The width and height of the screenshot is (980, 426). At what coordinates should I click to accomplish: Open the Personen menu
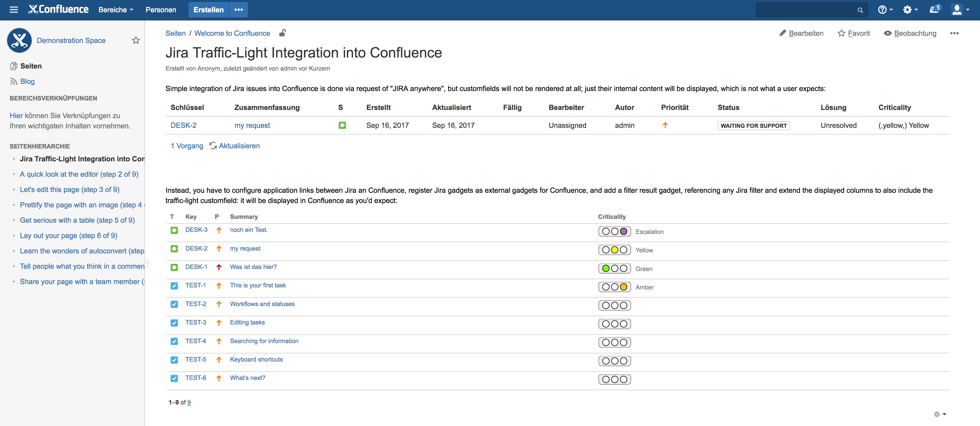click(x=160, y=9)
